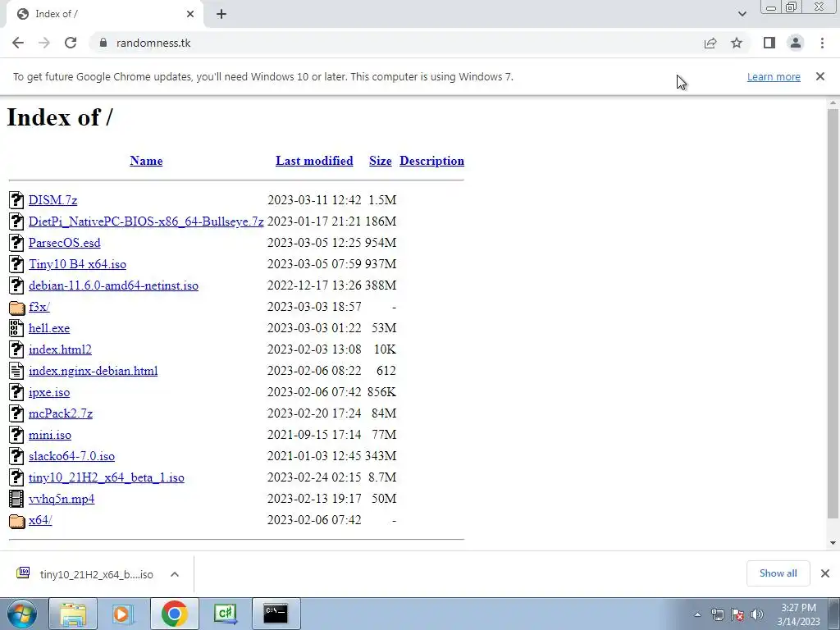This screenshot has height=630, width=840.
Task: Click the folder icon beside x64/
Action: 17,521
